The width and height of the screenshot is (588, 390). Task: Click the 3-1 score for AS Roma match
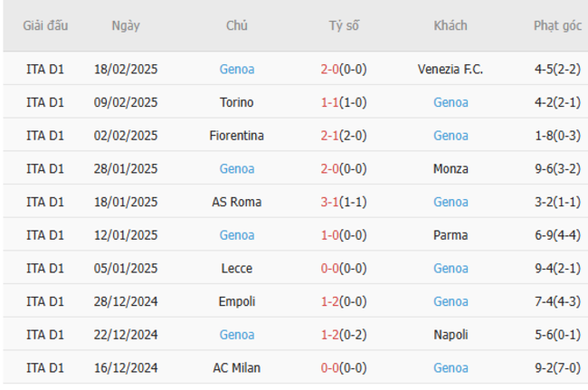[330, 202]
